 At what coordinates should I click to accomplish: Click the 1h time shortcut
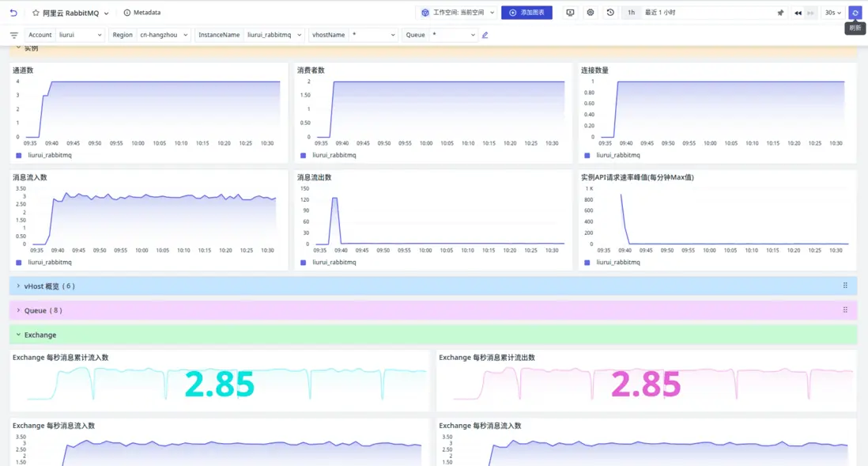coord(631,12)
